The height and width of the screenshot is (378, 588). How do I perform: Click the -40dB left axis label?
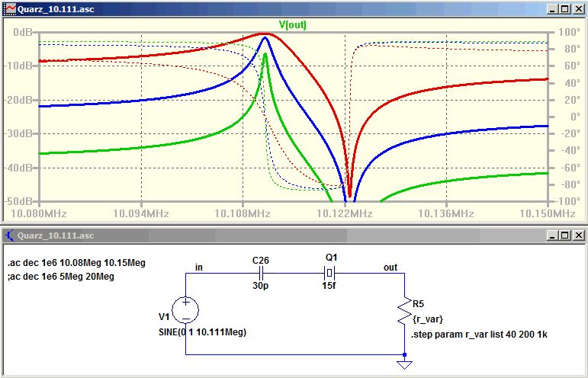(18, 168)
